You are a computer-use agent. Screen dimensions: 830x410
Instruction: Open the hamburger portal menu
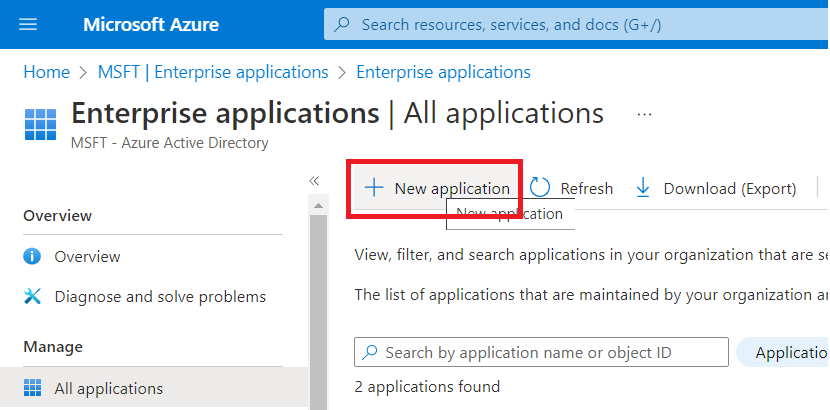[28, 24]
